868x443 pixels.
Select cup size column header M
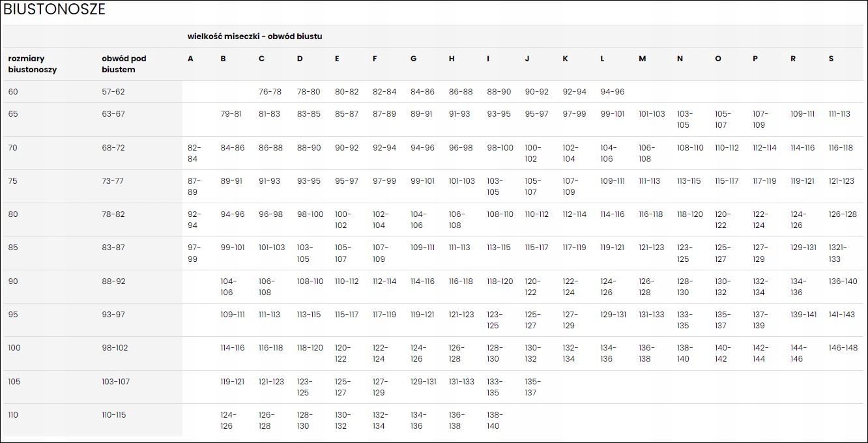tap(642, 59)
